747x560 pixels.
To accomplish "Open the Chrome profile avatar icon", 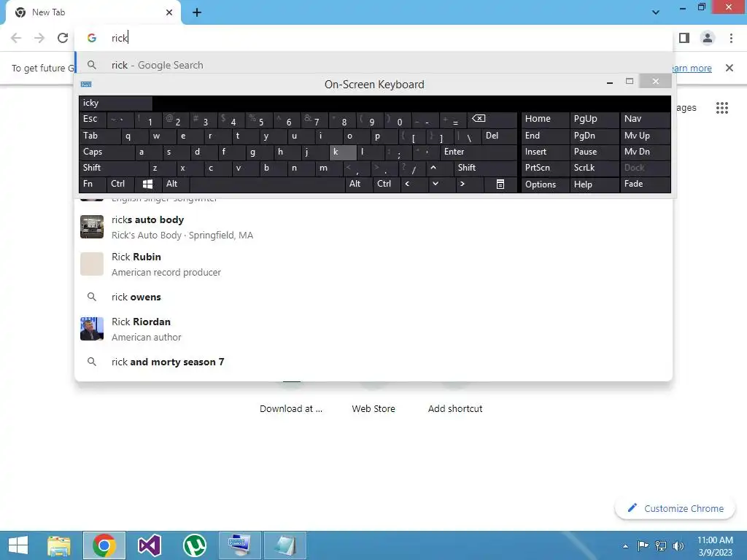I will pyautogui.click(x=708, y=38).
